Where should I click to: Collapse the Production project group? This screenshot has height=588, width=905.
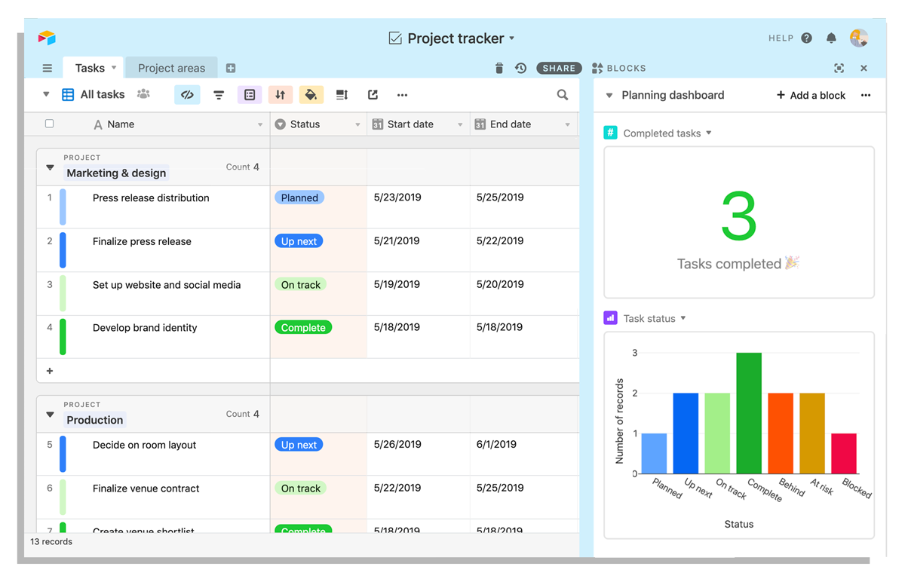pos(51,415)
